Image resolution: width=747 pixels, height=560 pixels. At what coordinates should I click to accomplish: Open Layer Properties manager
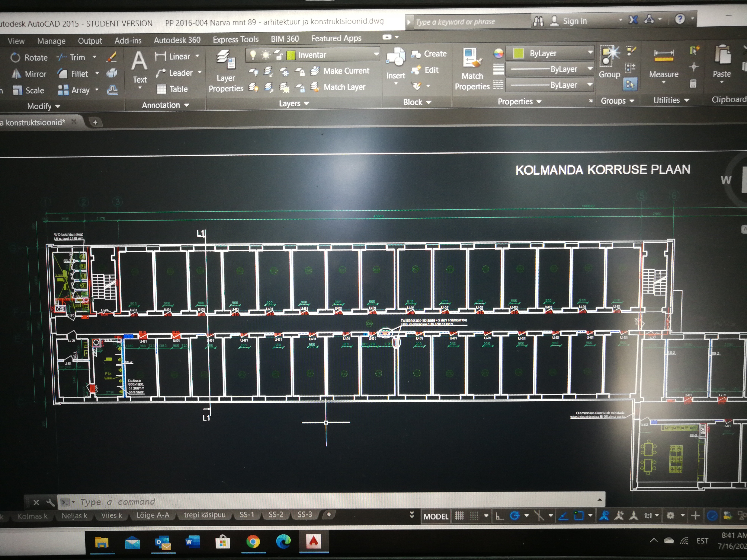[x=226, y=71]
